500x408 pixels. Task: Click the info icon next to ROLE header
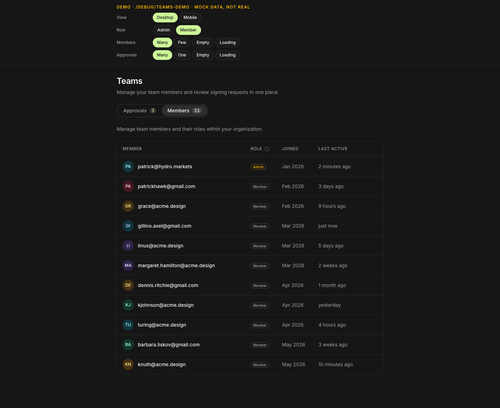(267, 149)
